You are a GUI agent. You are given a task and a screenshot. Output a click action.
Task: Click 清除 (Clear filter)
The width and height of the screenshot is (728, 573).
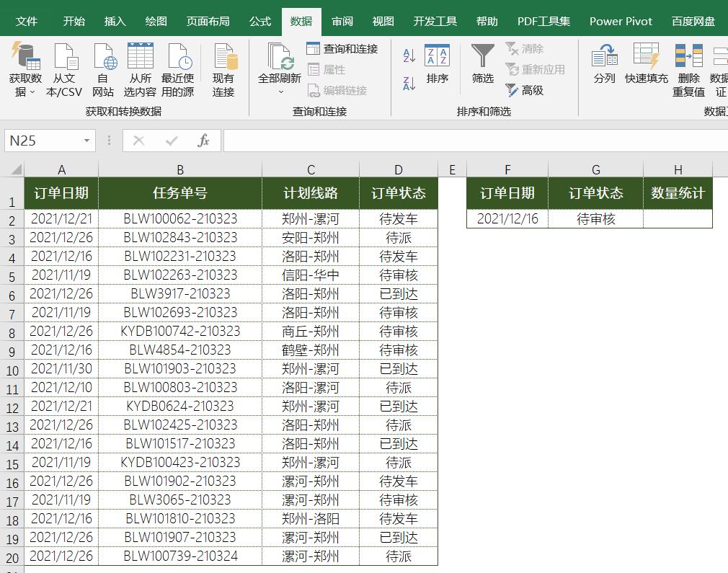[x=524, y=48]
